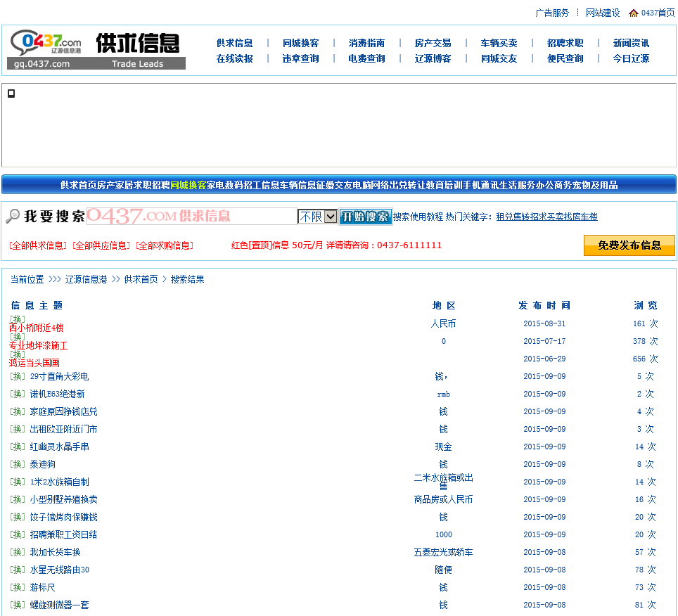Open 广告服务 link at top

point(552,13)
